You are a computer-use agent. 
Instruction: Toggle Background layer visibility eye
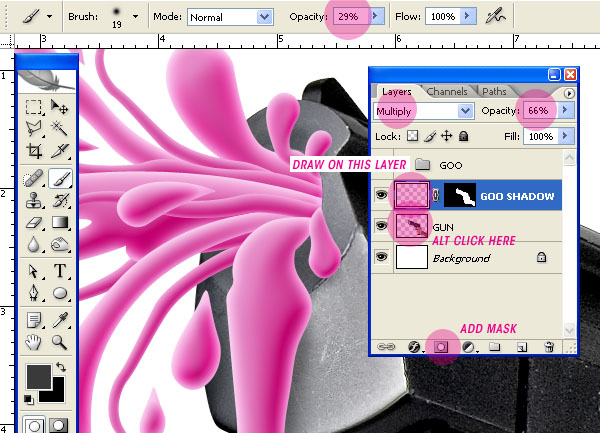(381, 257)
